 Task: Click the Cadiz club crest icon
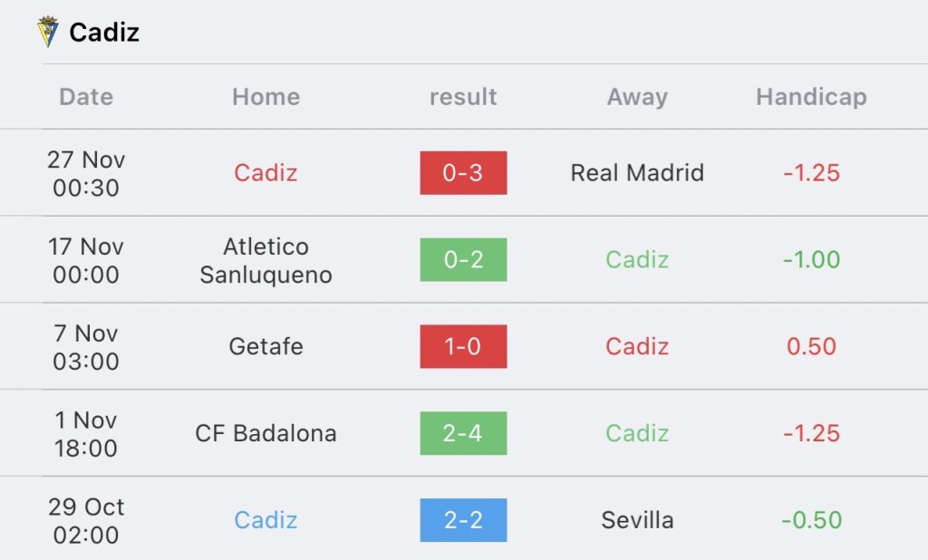47,32
